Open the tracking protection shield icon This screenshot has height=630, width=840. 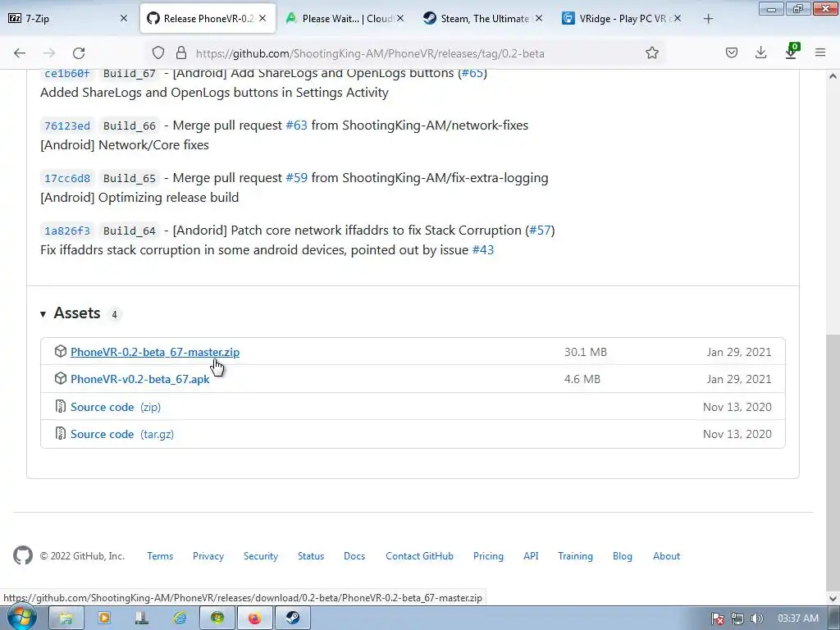pyautogui.click(x=158, y=53)
